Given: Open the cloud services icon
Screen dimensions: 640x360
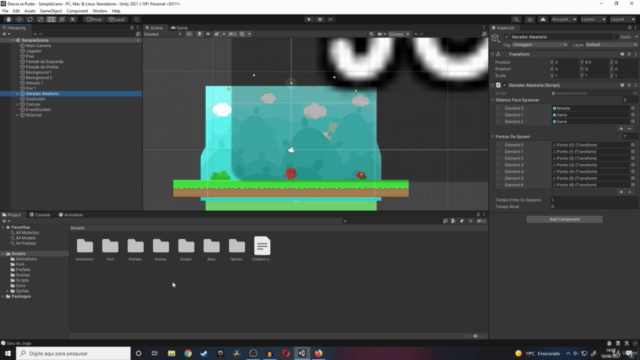Looking at the screenshot, I should click(x=542, y=19).
